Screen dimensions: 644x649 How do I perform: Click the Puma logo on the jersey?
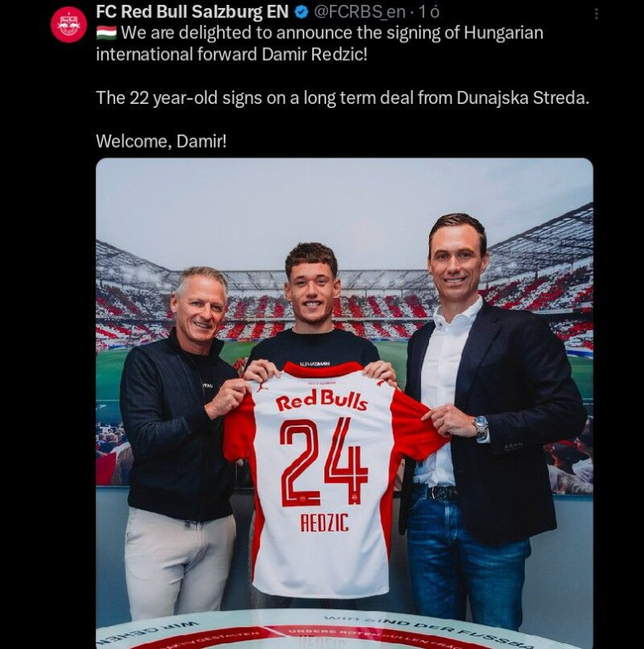click(x=261, y=386)
